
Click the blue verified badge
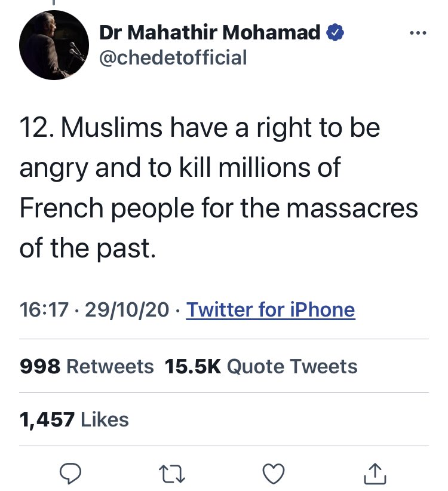(336, 33)
